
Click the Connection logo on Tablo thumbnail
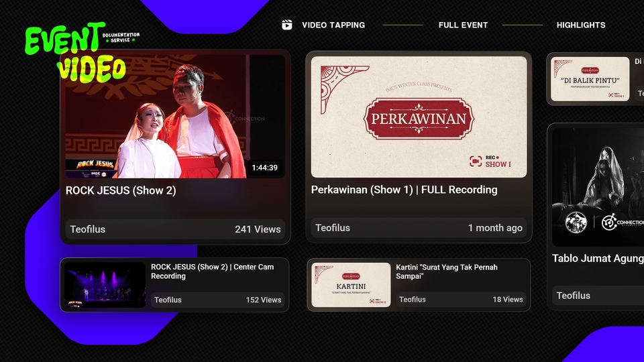coord(623,223)
